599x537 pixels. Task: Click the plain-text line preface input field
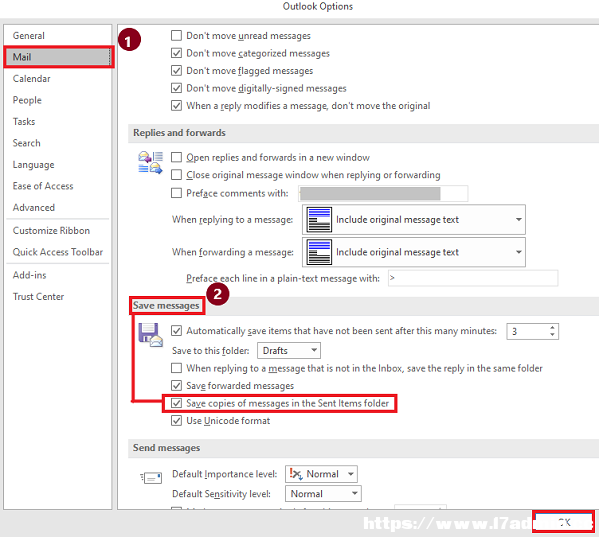[x=473, y=278]
